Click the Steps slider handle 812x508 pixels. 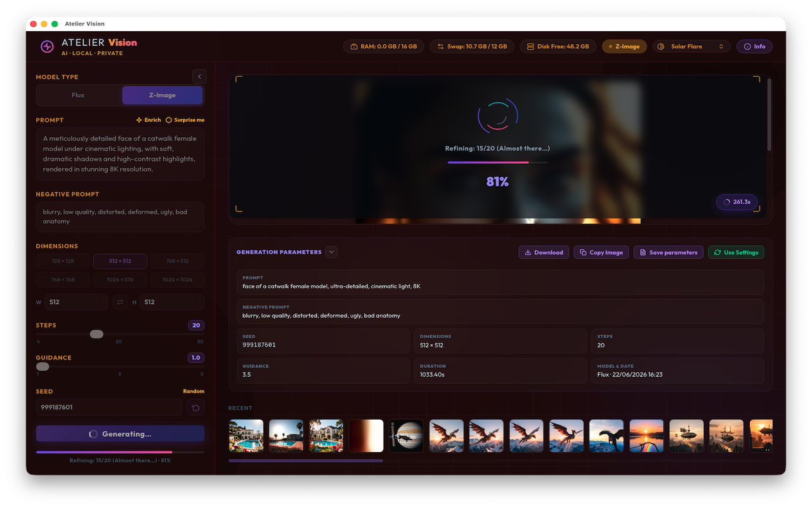(x=96, y=334)
